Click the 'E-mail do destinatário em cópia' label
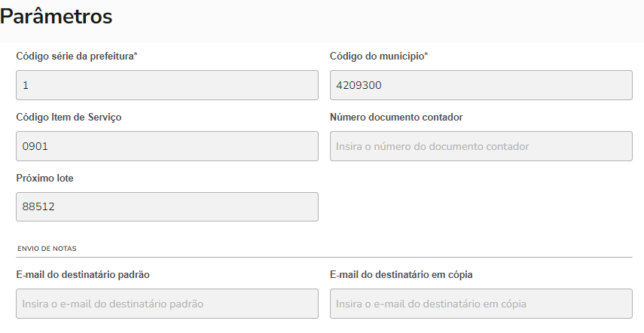 401,274
